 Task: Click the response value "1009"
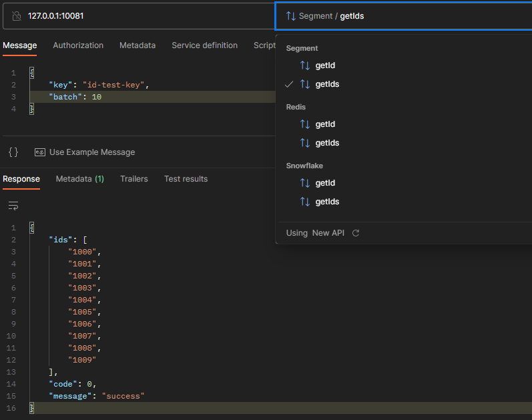click(x=82, y=360)
